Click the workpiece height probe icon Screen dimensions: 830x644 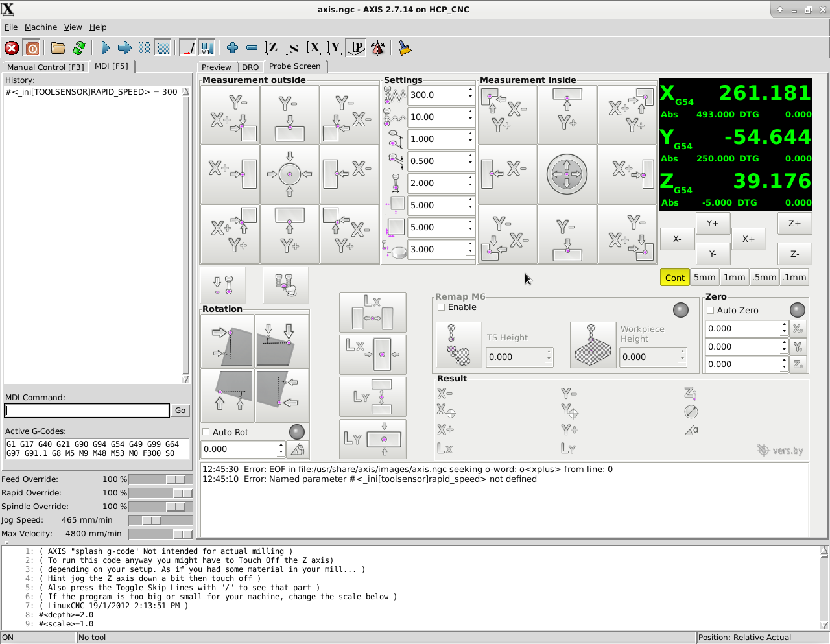593,345
